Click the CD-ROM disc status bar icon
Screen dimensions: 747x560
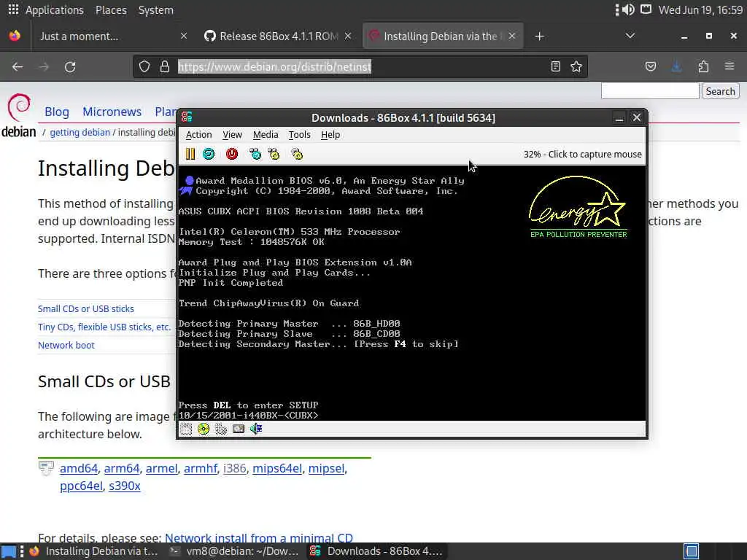pos(204,429)
